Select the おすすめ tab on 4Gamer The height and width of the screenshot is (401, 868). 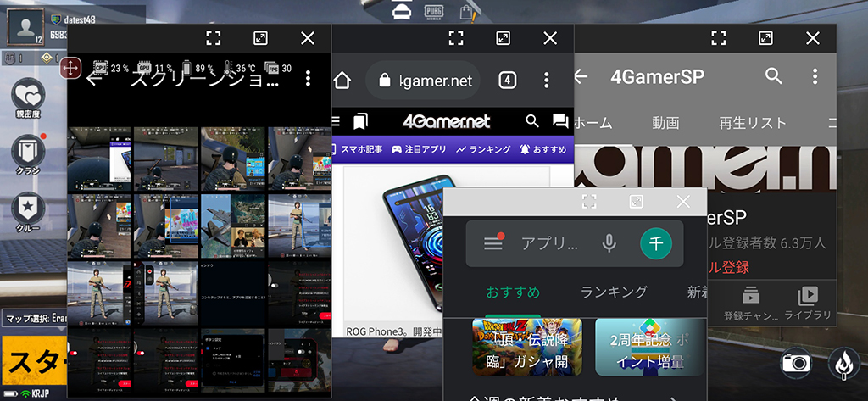[542, 149]
